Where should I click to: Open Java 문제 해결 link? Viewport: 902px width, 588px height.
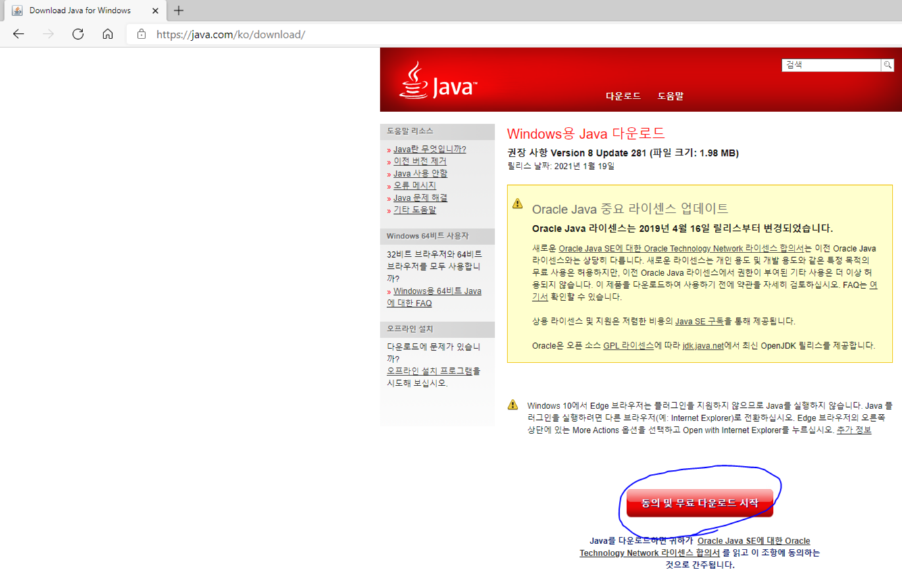pyautogui.click(x=420, y=198)
